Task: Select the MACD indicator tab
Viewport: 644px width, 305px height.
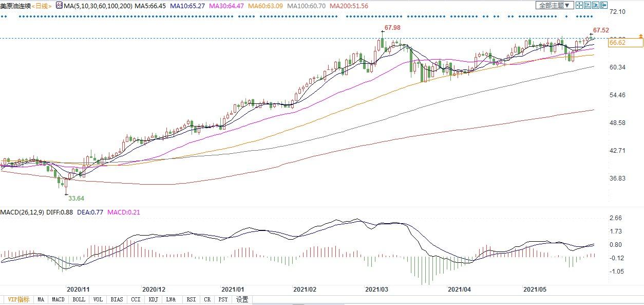Action: (x=58, y=299)
